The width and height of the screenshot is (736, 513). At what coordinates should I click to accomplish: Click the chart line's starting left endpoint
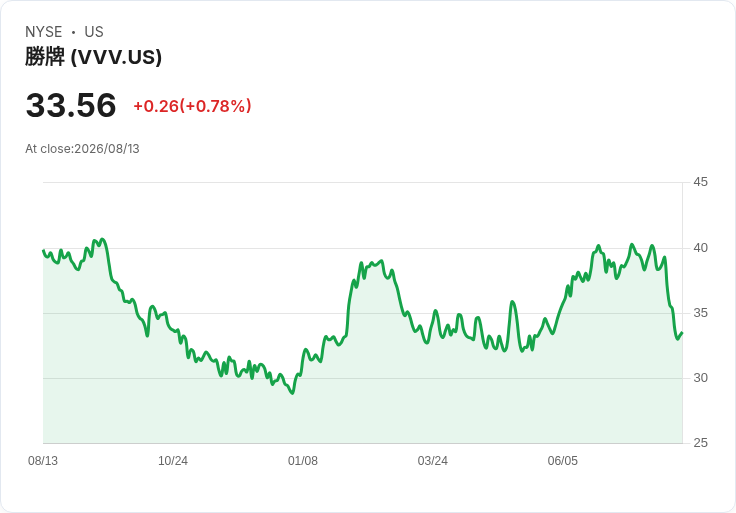(43, 250)
